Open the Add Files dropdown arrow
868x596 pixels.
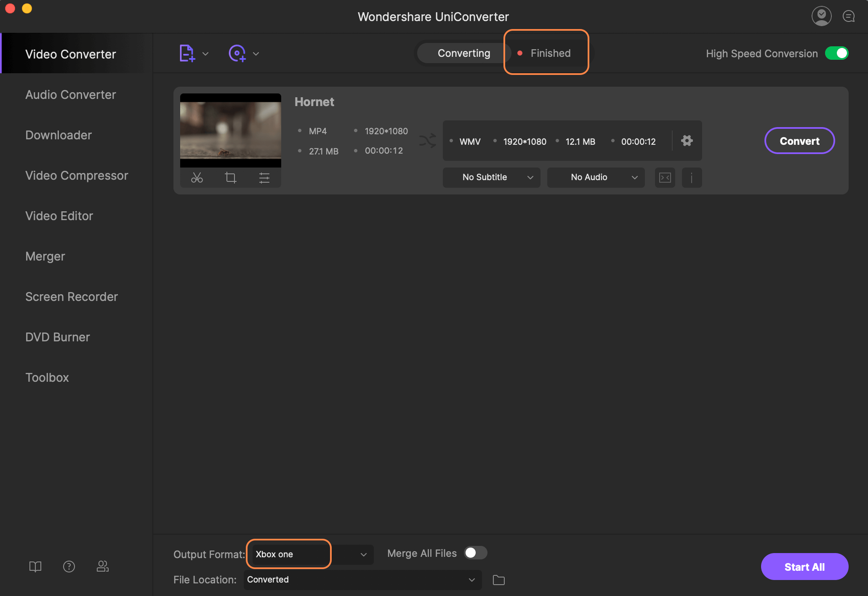pyautogui.click(x=205, y=54)
